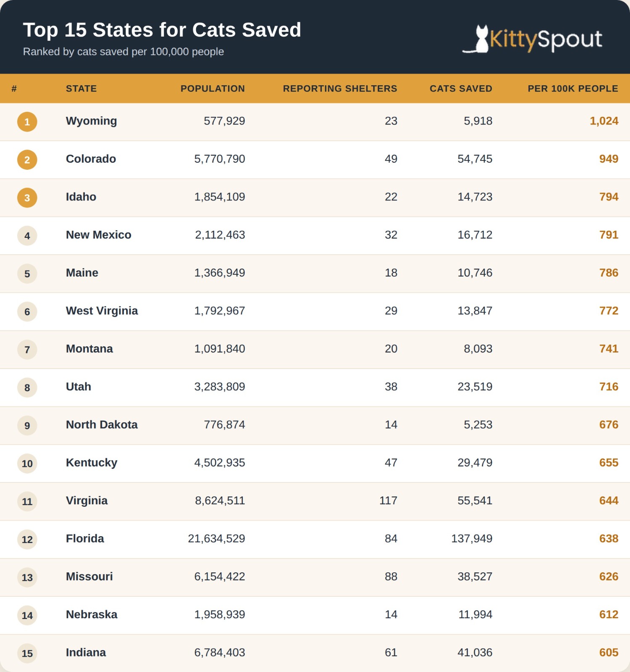This screenshot has height=672, width=630.
Task: Click the rank 8 circle badge
Action: [x=27, y=387]
